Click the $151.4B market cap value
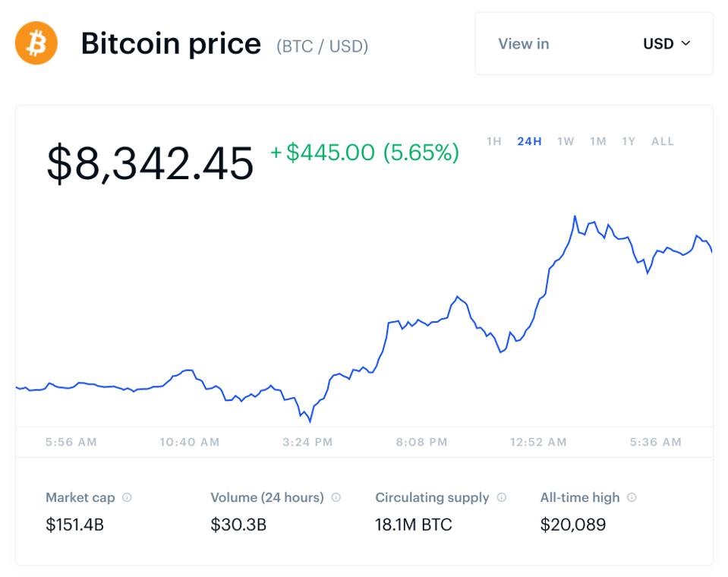Image resolution: width=728 pixels, height=577 pixels. point(74,525)
